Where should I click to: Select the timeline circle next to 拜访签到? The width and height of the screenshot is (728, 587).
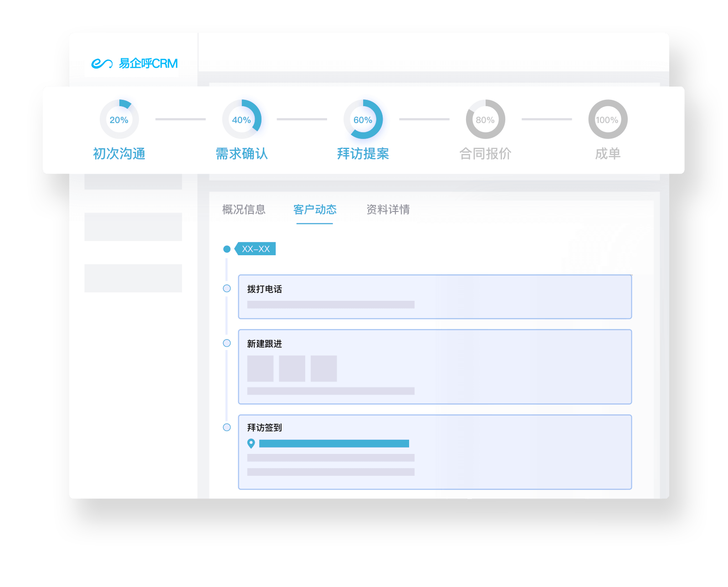(x=227, y=427)
